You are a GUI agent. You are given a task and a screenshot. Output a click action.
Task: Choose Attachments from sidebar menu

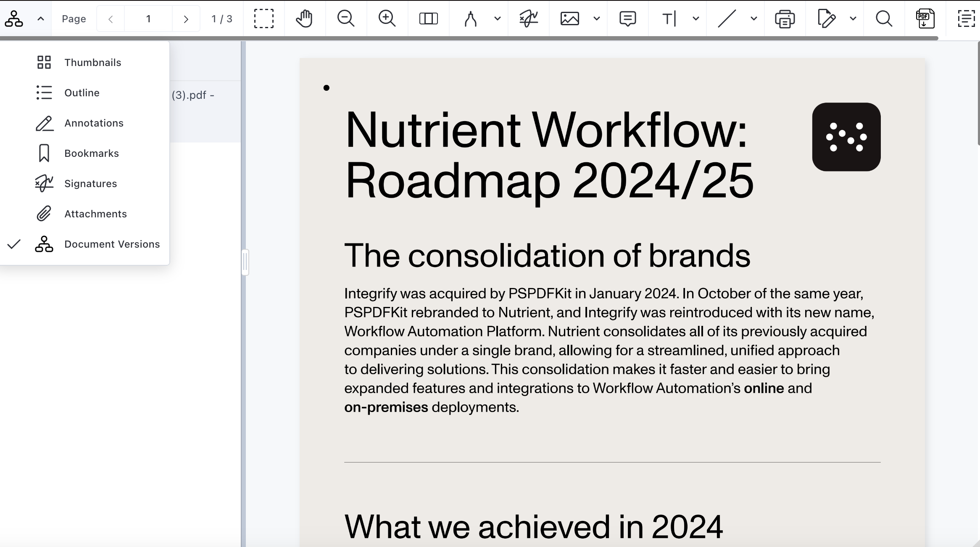tap(85, 214)
